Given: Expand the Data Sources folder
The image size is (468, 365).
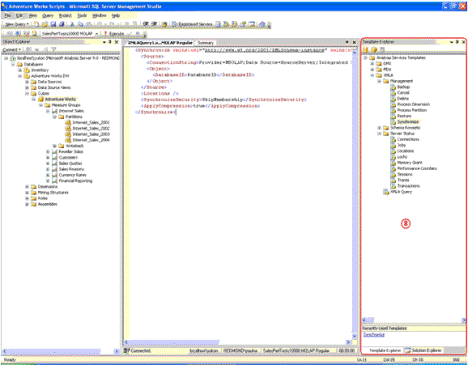Looking at the screenshot, I should (27, 82).
